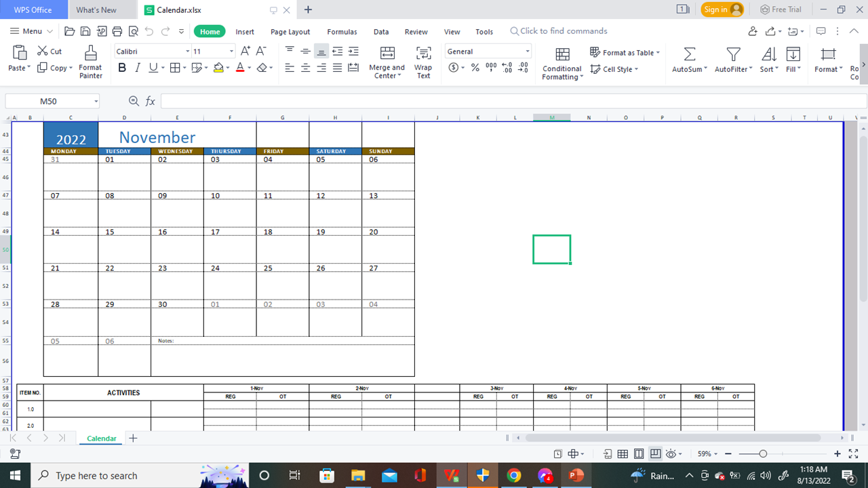Open Google Chrome from the taskbar
The height and width of the screenshot is (488, 868).
coord(514,475)
